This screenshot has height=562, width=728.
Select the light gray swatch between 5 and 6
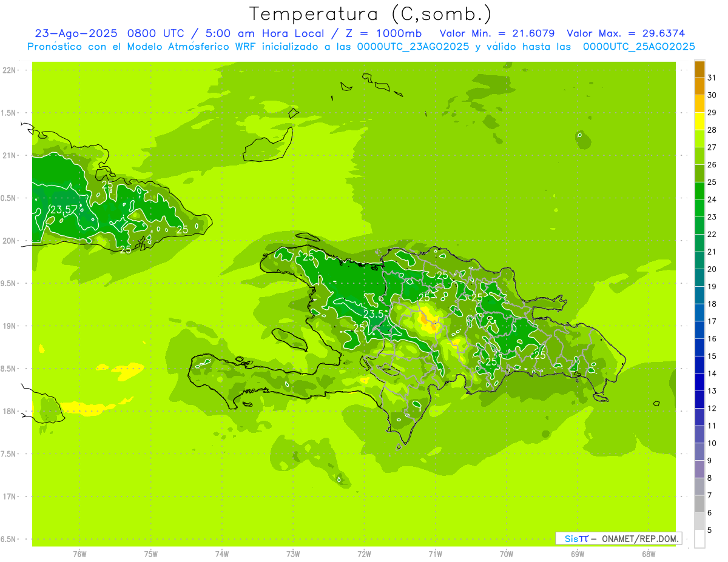(700, 521)
